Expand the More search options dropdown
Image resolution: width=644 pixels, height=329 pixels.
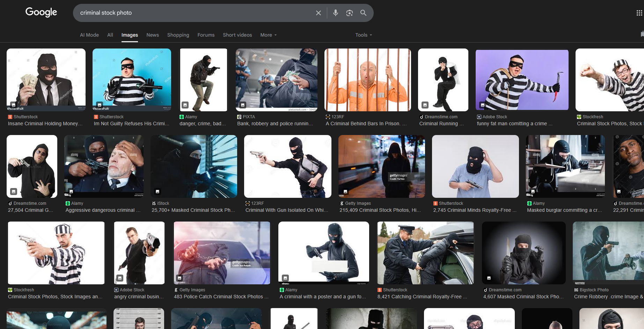(269, 35)
